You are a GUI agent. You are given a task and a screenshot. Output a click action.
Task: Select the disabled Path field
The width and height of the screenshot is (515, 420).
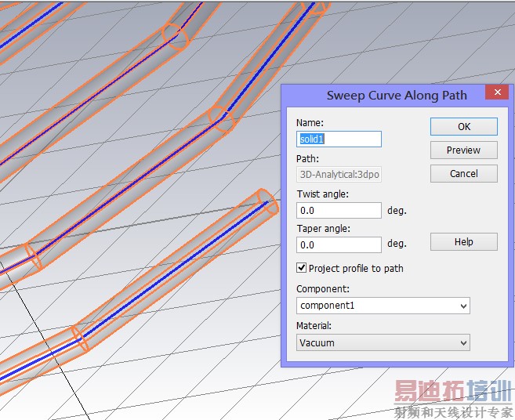[339, 174]
